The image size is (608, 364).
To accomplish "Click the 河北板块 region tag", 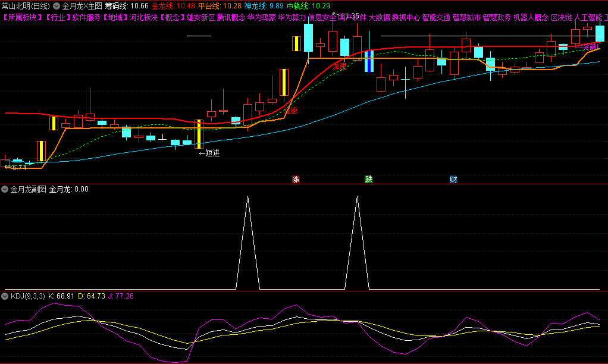I will [143, 17].
